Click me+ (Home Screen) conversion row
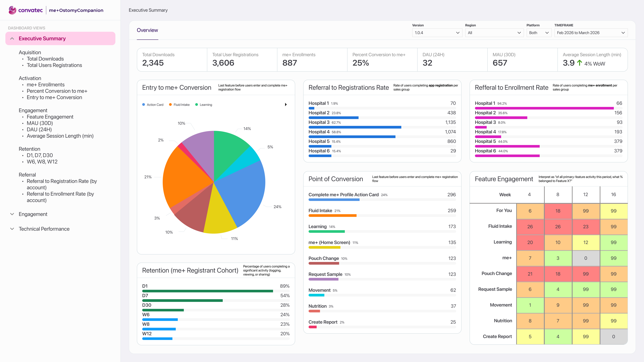 tap(382, 244)
